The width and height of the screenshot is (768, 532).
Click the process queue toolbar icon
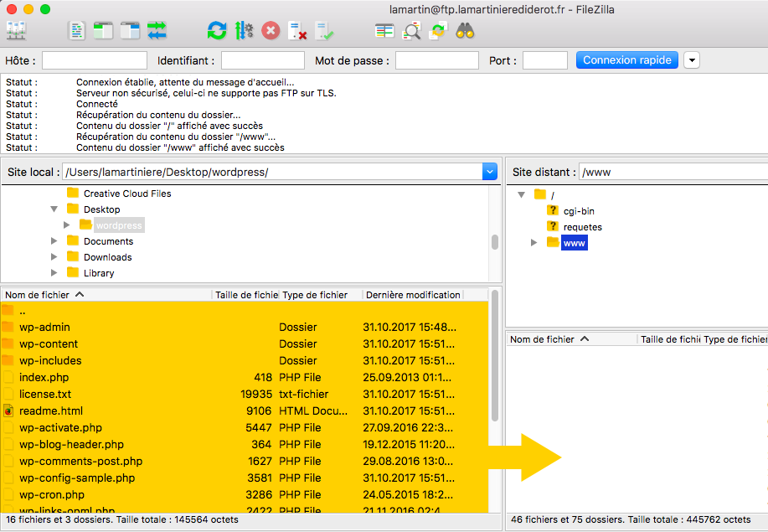[244, 32]
